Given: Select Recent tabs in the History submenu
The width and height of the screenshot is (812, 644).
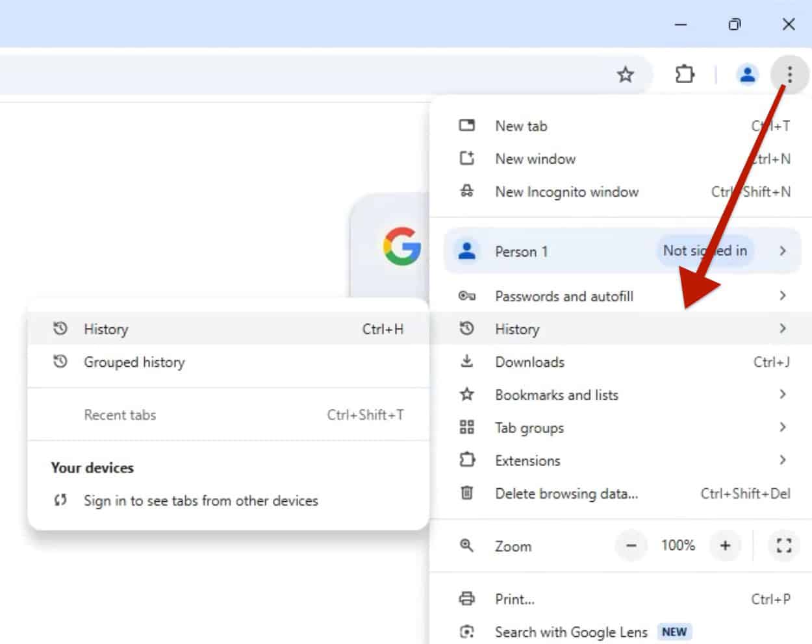Looking at the screenshot, I should coord(120,415).
